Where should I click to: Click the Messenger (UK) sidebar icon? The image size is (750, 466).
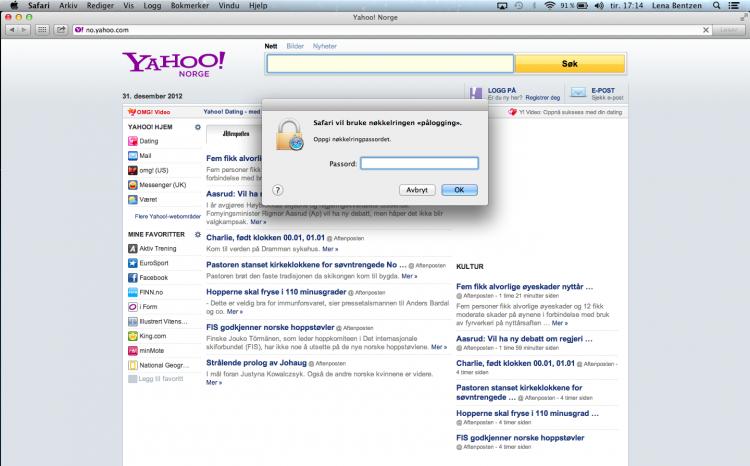[x=132, y=185]
